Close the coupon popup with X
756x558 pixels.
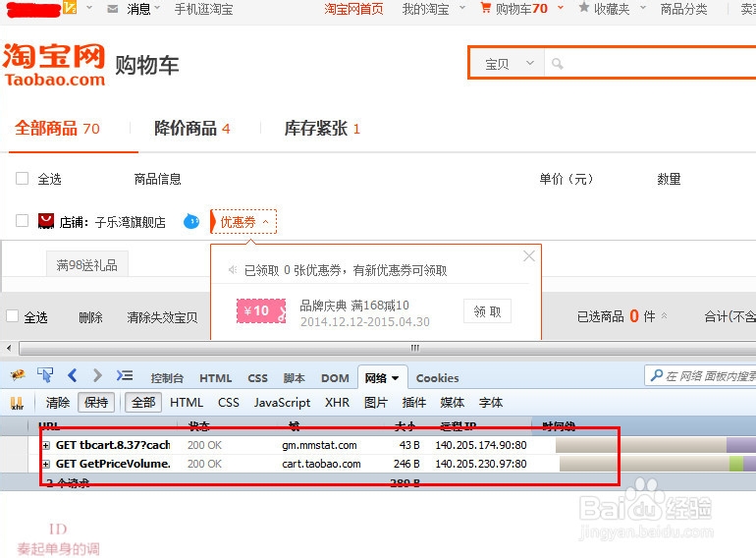pyautogui.click(x=529, y=256)
